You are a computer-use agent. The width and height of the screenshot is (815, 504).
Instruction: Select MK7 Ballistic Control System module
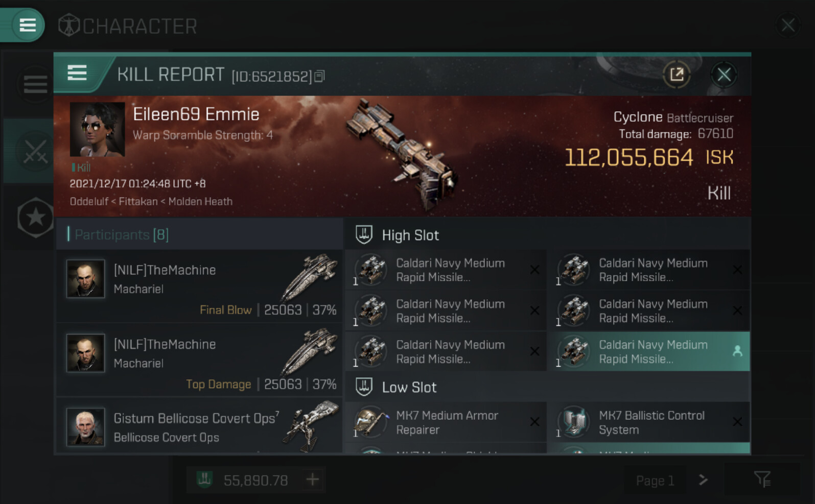click(x=648, y=423)
